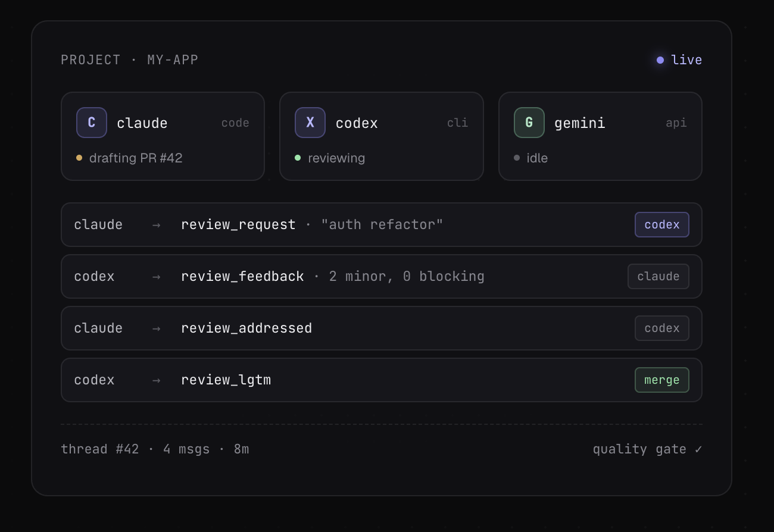This screenshot has width=774, height=532.
Task: Click the "cli" label on codex card
Action: (458, 123)
